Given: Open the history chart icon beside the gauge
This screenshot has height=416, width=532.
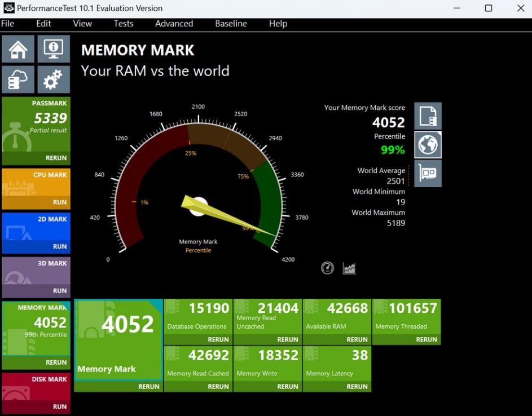Looking at the screenshot, I should tap(349, 268).
